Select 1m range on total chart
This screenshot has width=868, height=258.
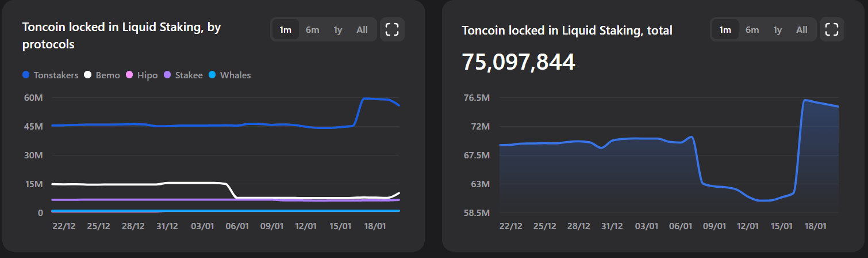coord(725,29)
